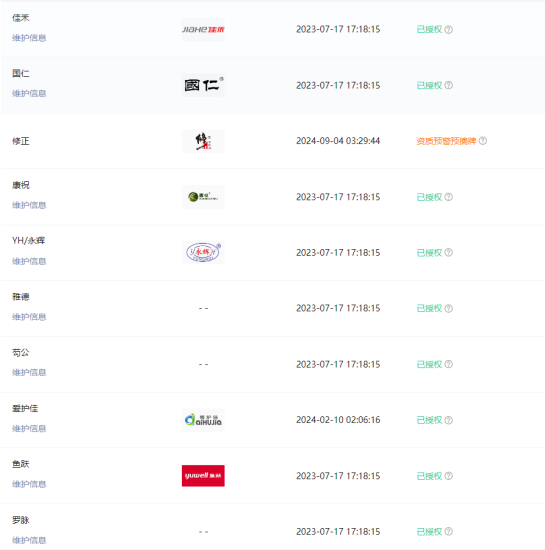
Task: Click the 永辉 oval brand logo thumbnail
Action: 203,253
